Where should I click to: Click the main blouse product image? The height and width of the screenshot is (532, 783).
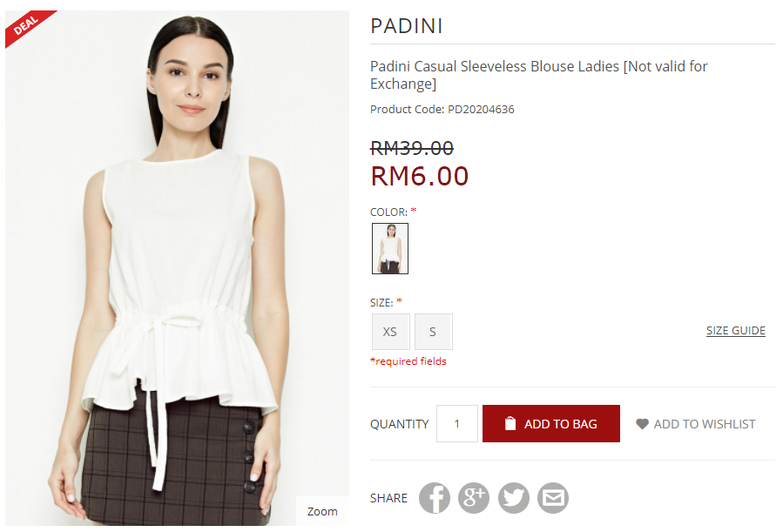coord(177,267)
